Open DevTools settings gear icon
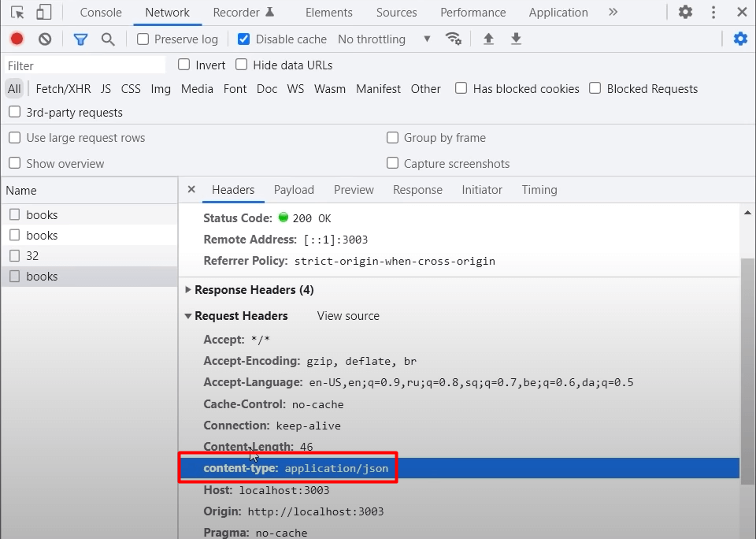756x539 pixels. pos(686,13)
